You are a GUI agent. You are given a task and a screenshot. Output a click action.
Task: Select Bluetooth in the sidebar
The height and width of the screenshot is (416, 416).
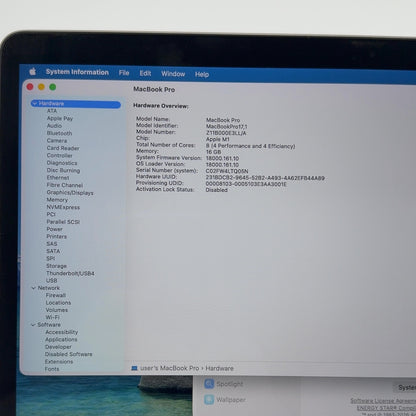[x=59, y=133]
